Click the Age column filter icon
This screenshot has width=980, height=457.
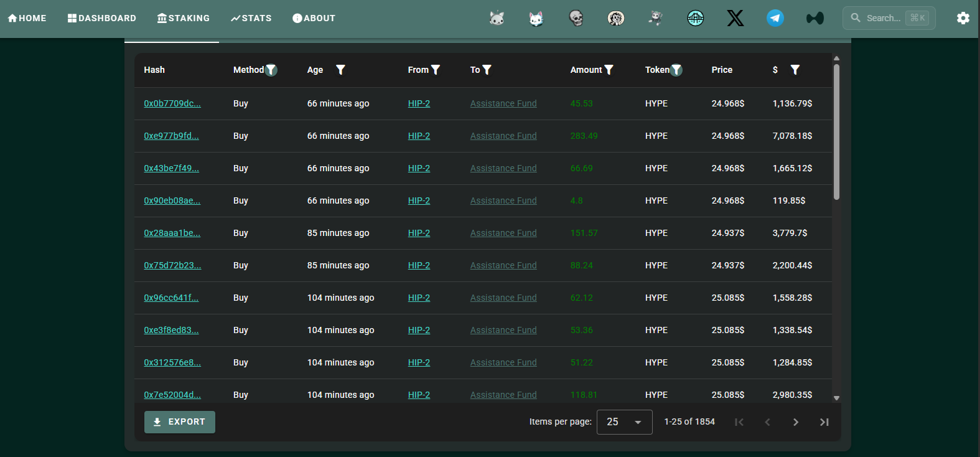tap(340, 70)
